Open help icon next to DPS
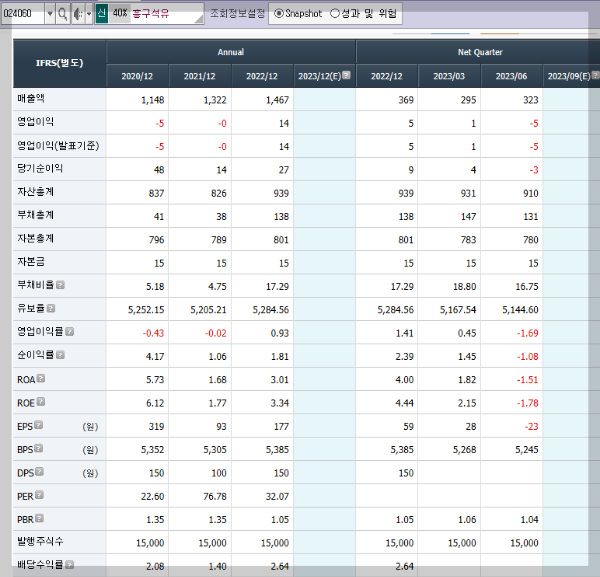Screen dimensions: 600x577 39,472
